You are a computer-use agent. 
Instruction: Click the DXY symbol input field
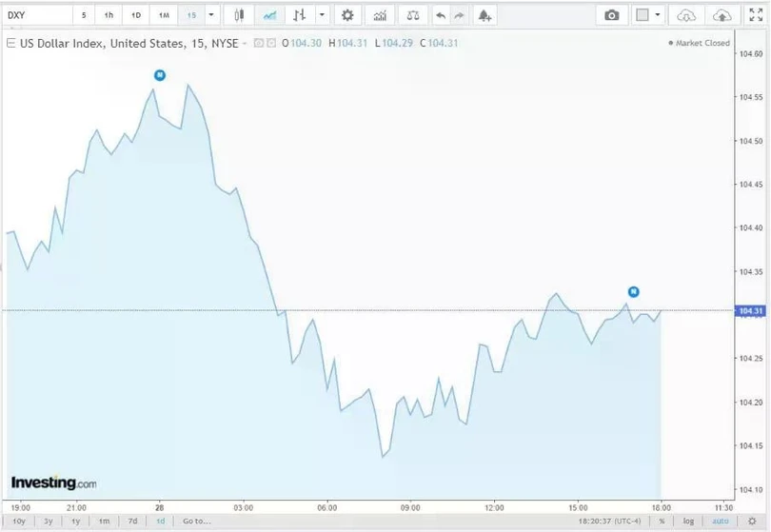36,15
